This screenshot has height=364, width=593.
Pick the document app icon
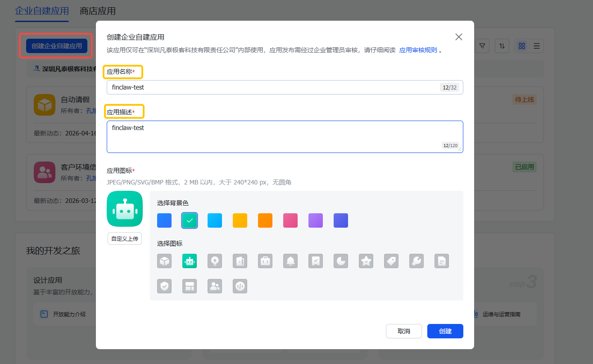click(x=442, y=261)
